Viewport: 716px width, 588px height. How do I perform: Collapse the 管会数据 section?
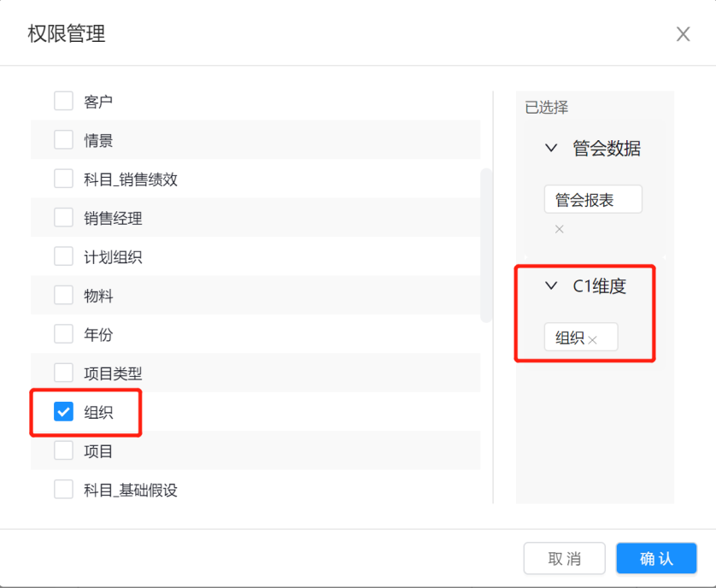click(x=551, y=149)
